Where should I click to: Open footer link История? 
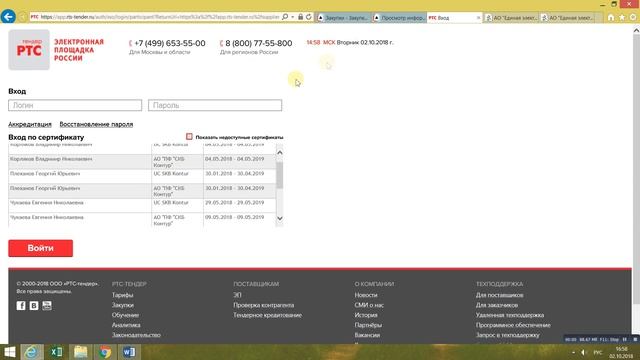tap(366, 315)
